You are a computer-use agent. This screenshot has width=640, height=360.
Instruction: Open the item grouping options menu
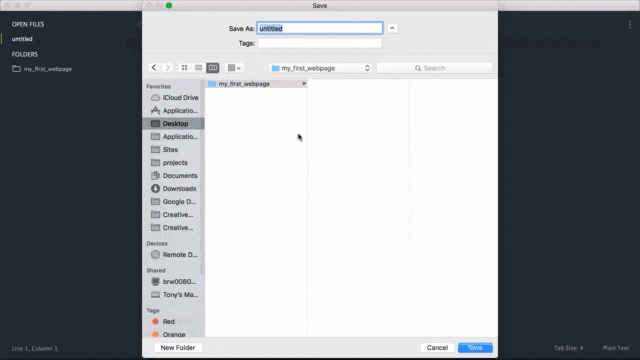click(x=234, y=68)
